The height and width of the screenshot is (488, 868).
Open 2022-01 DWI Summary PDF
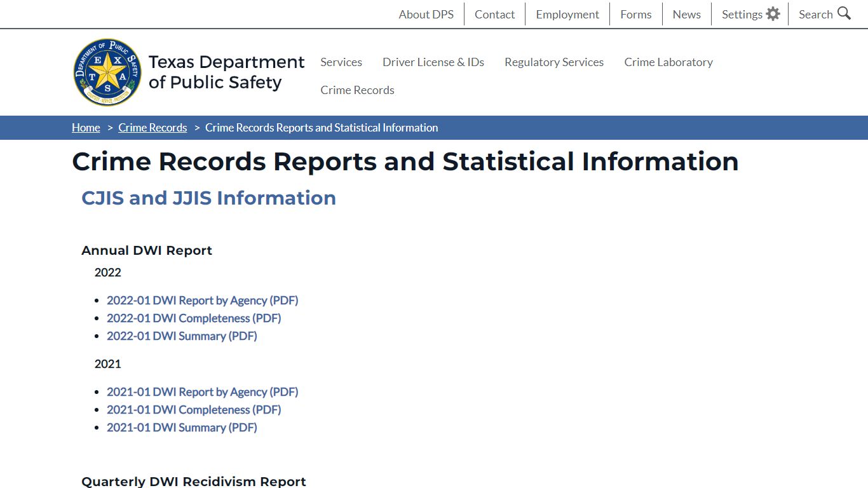(x=182, y=335)
